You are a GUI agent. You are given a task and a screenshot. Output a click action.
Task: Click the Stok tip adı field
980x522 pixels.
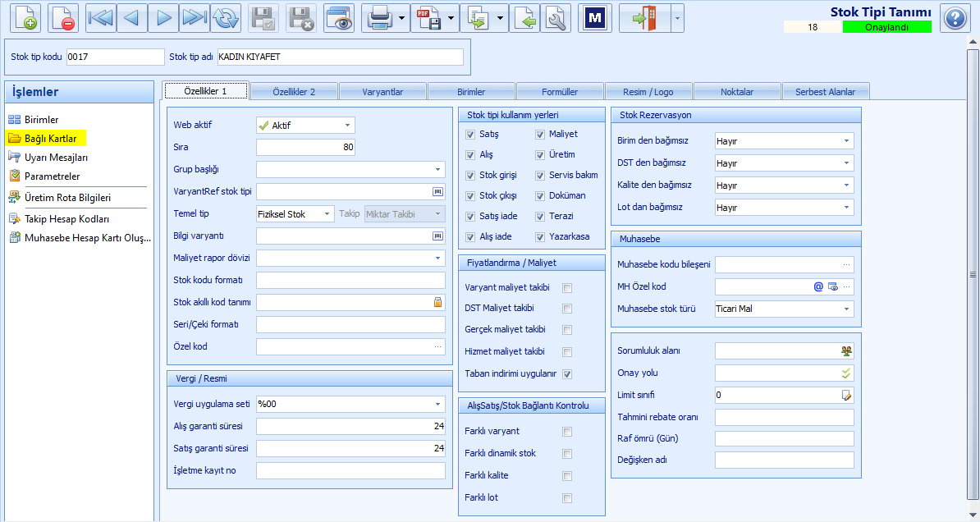(x=341, y=57)
